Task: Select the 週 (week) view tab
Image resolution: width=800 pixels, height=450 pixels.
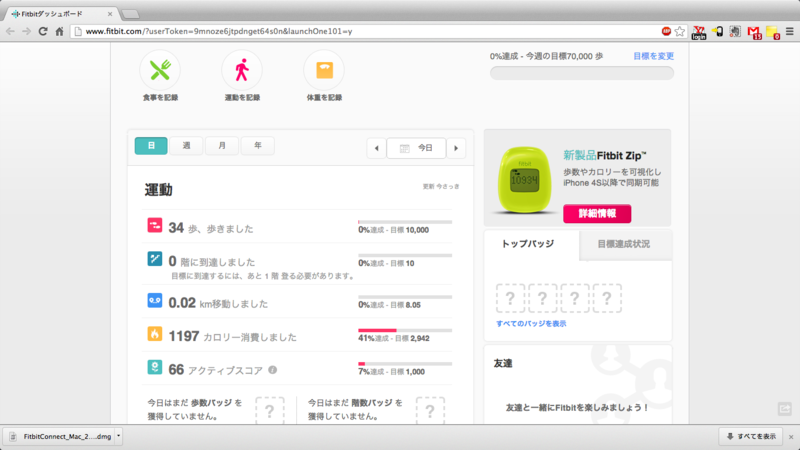Action: tap(186, 146)
